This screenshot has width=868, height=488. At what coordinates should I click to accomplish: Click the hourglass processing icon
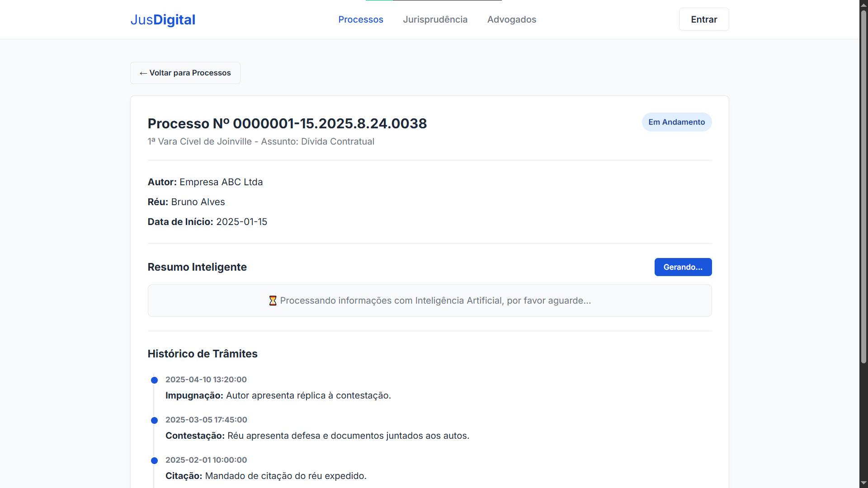pyautogui.click(x=273, y=300)
